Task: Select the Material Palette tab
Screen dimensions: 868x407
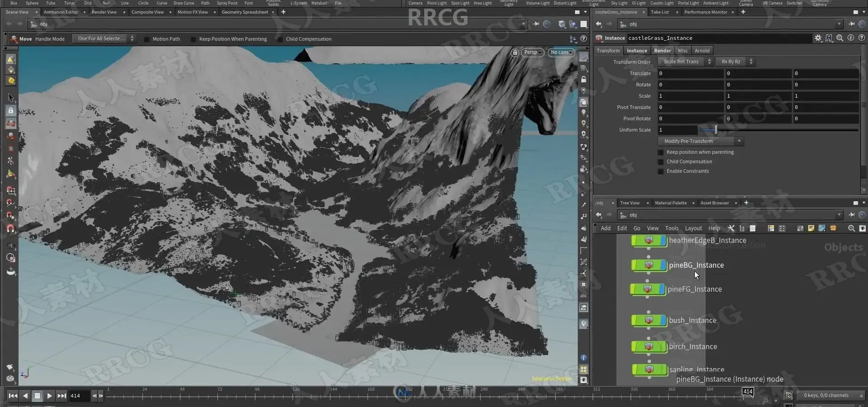Action: click(670, 203)
